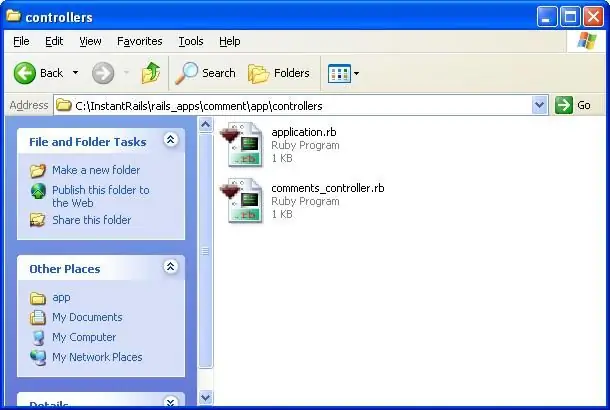Viewport: 610px width, 410px height.
Task: Close the controllers window
Action: coord(594,16)
